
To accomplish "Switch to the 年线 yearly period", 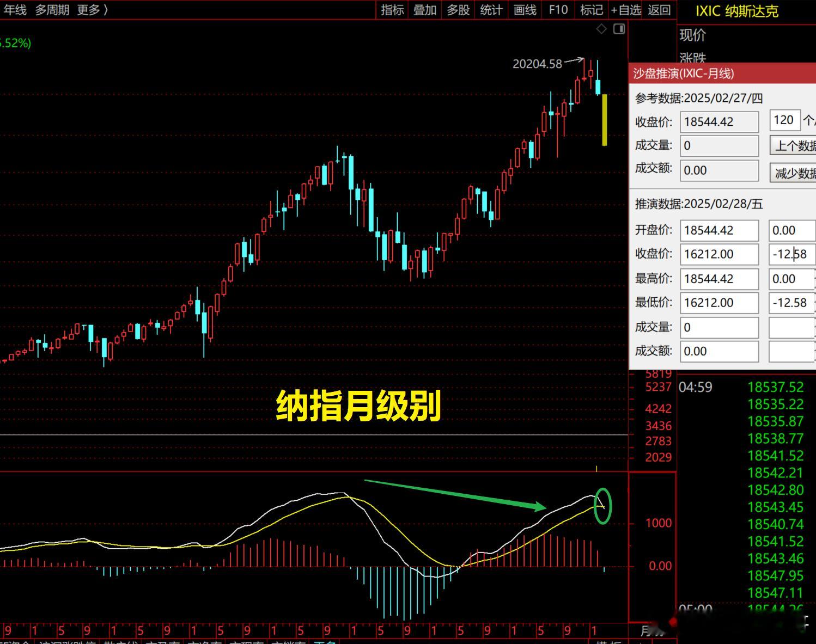I will pyautogui.click(x=14, y=10).
